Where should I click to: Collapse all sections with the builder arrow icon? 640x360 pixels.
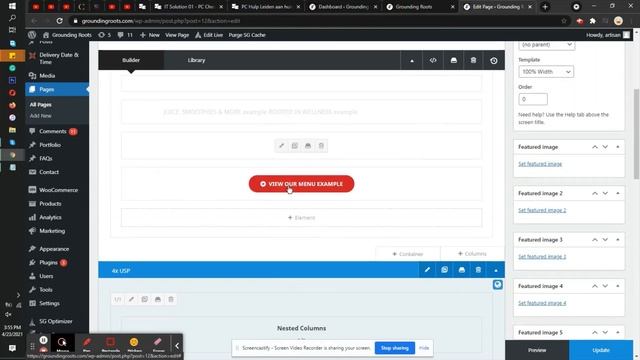coord(412,60)
